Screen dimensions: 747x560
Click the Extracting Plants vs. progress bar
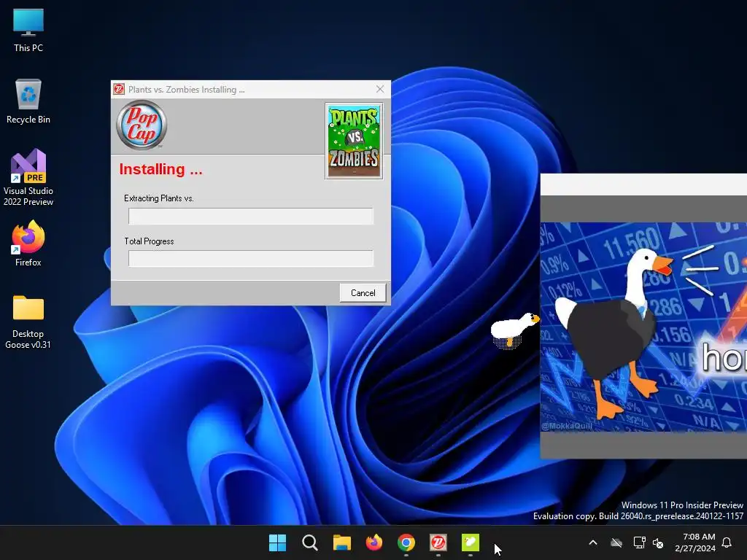251,216
